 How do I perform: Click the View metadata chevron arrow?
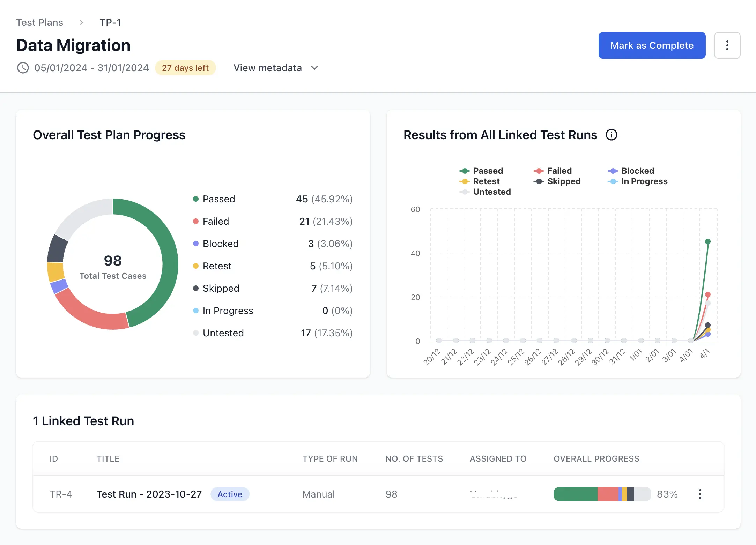coord(314,68)
